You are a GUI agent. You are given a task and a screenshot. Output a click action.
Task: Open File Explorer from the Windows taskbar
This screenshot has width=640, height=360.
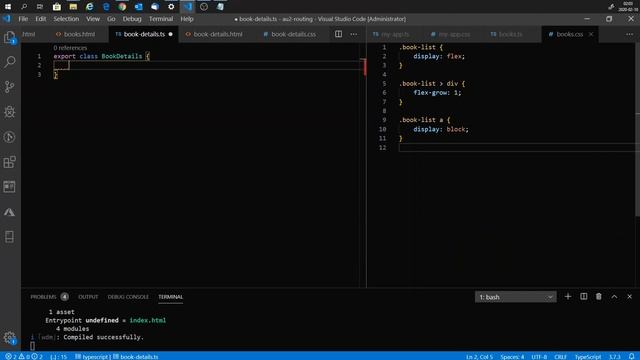pyautogui.click(x=73, y=7)
